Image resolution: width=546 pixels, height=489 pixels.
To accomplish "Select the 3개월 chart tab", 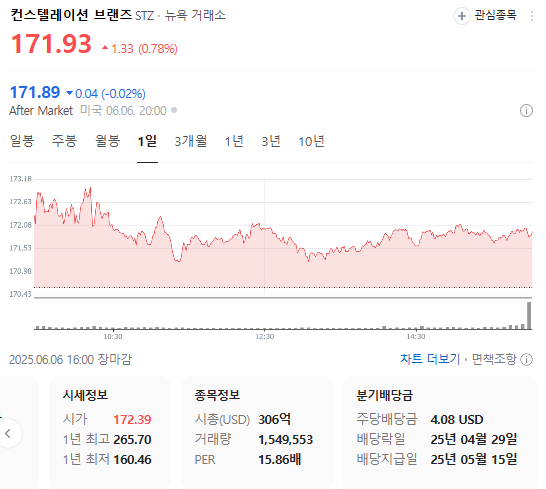I will pos(190,141).
